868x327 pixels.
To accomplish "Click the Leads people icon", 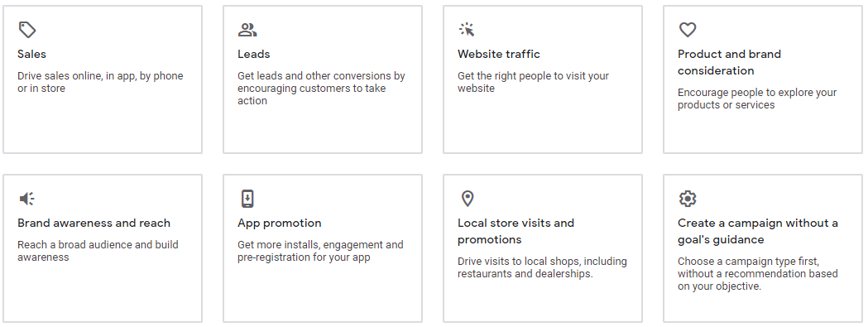I will (x=247, y=30).
